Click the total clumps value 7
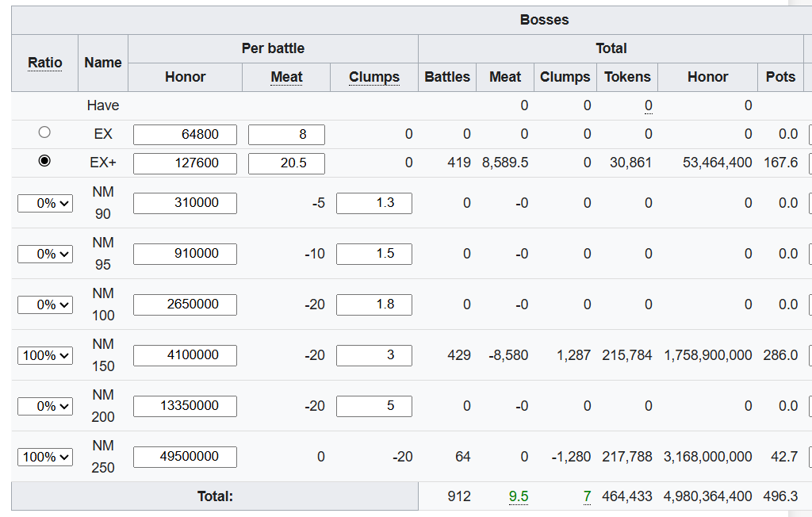 587,496
